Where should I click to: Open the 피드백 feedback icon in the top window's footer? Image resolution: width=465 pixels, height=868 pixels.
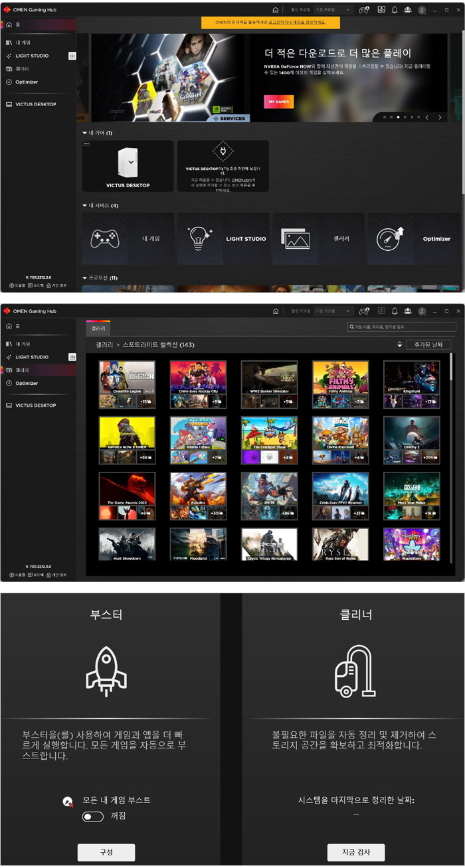tap(36, 285)
